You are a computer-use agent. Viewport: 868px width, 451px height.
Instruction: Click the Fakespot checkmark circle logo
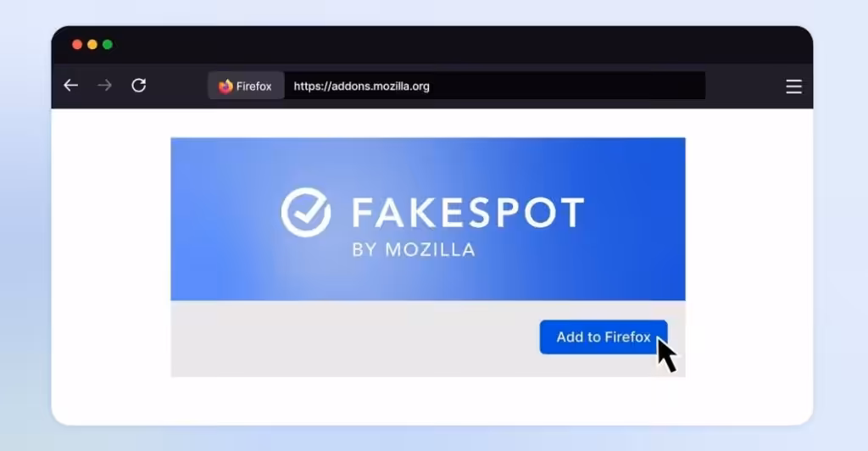point(306,213)
